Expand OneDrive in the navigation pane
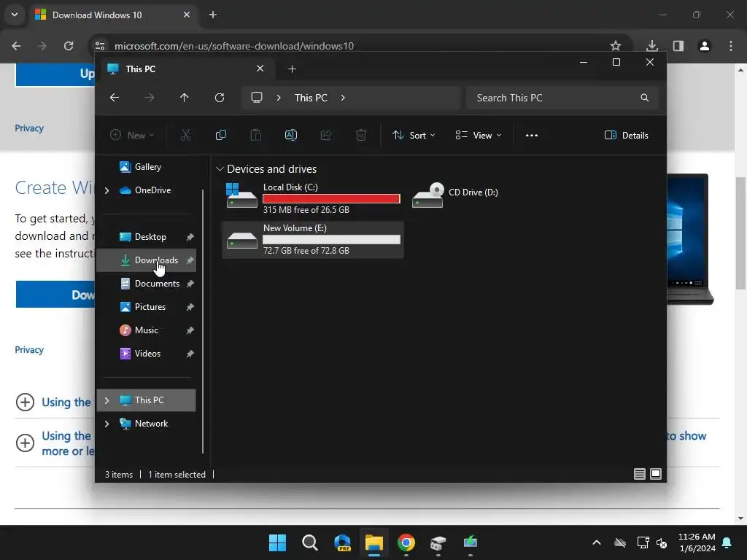This screenshot has width=747, height=560. [107, 190]
